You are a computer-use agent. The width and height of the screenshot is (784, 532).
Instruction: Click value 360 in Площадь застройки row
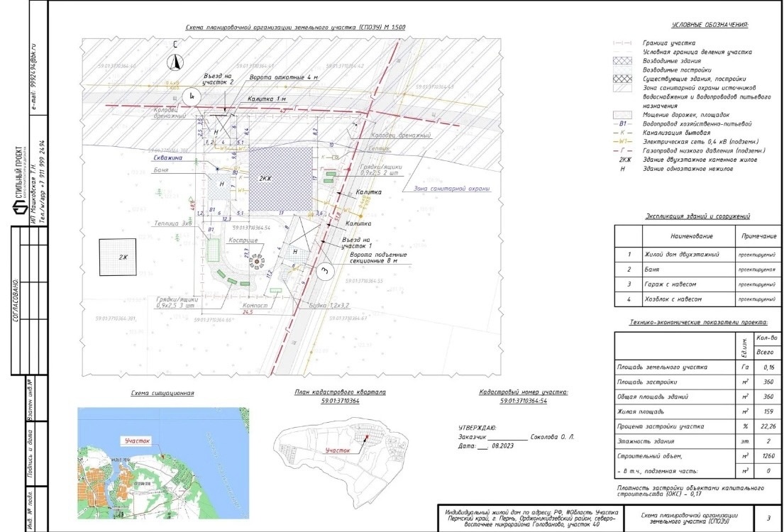point(768,382)
